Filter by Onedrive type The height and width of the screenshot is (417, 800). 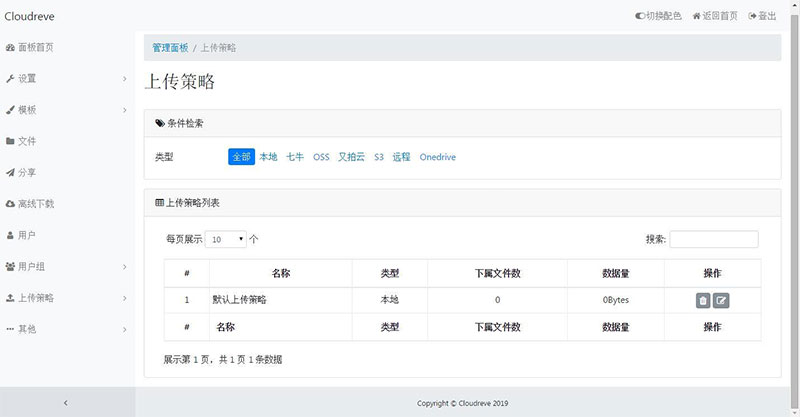coord(438,157)
